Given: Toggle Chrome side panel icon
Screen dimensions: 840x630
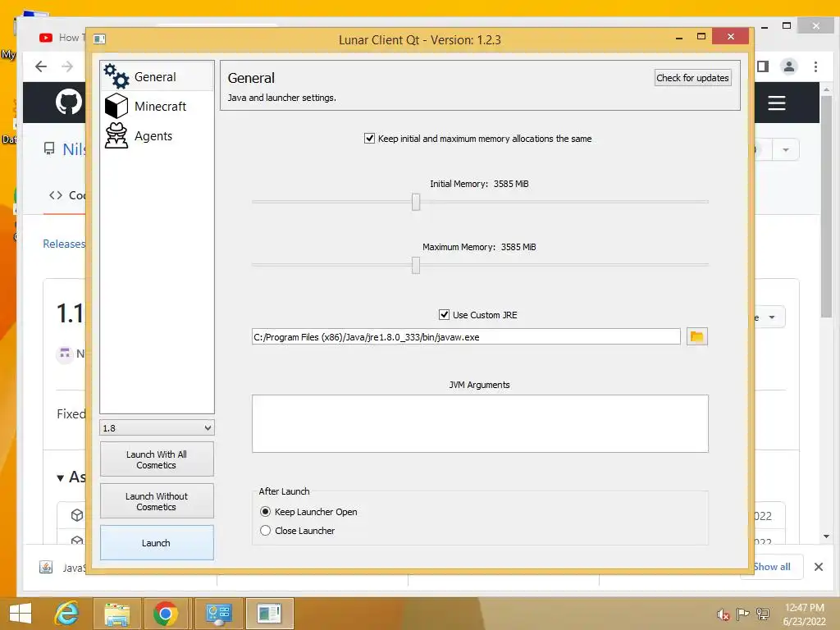Looking at the screenshot, I should [763, 66].
